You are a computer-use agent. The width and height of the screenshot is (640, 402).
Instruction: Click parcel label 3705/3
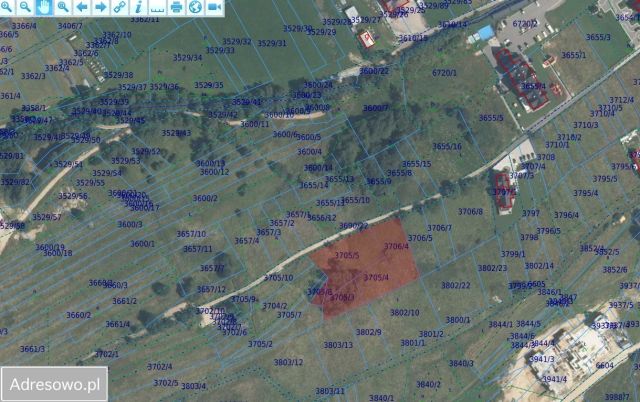342,298
